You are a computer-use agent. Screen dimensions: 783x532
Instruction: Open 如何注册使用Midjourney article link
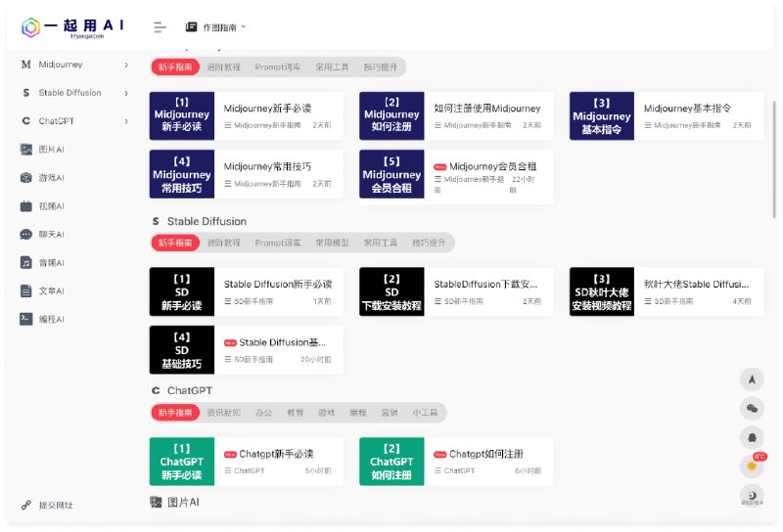(x=487, y=109)
